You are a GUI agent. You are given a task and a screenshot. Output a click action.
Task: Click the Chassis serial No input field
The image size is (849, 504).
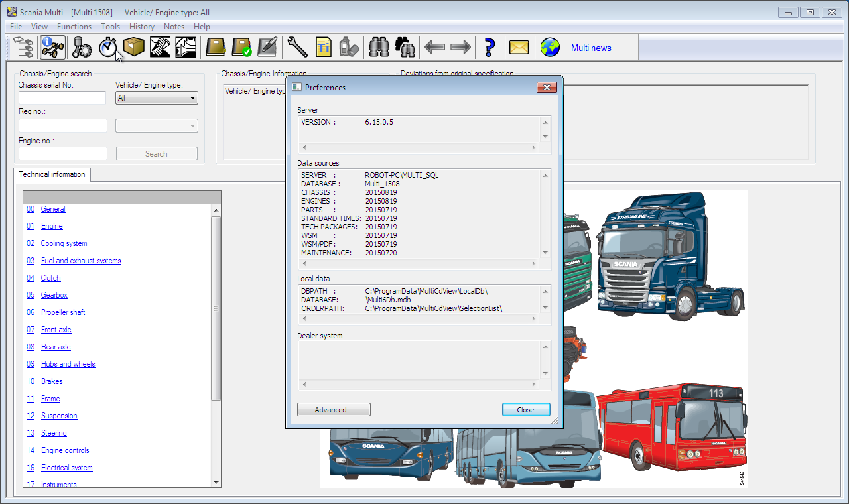pos(62,98)
